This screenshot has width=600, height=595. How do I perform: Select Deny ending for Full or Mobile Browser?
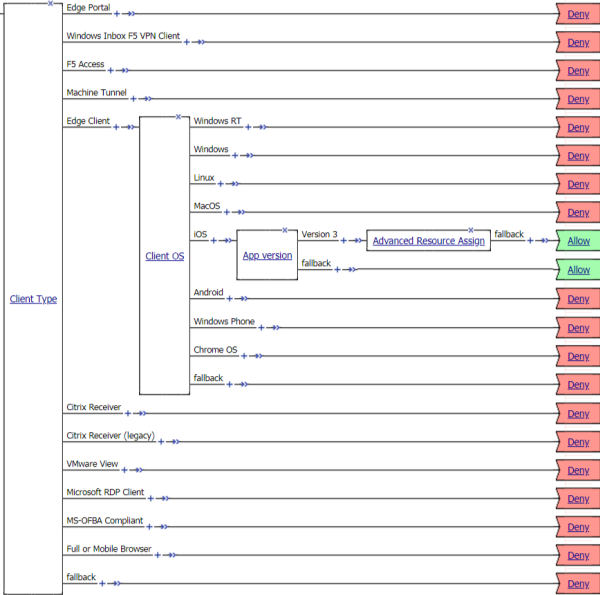tap(578, 555)
